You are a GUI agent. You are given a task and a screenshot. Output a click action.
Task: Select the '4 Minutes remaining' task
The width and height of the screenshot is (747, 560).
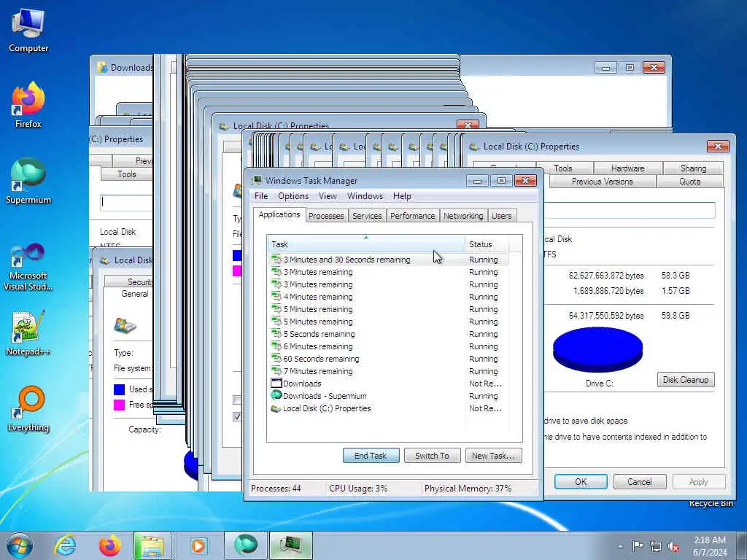[x=388, y=297]
